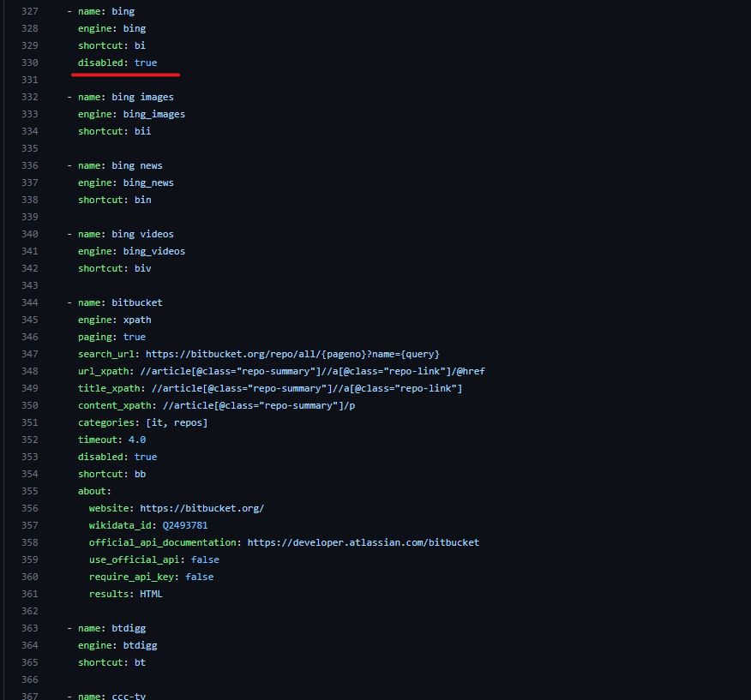751x700 pixels.
Task: Select line number 344 for bitbucket entry
Action: [29, 302]
